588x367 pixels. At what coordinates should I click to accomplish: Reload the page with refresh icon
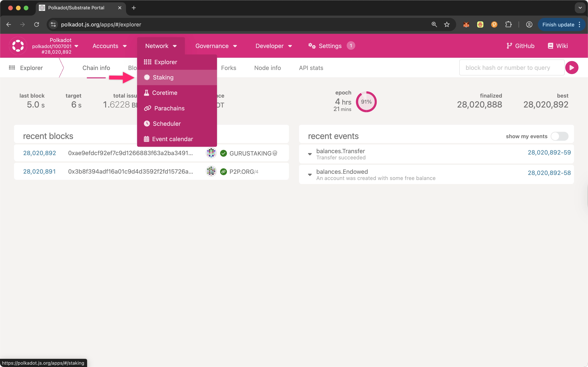(x=36, y=24)
